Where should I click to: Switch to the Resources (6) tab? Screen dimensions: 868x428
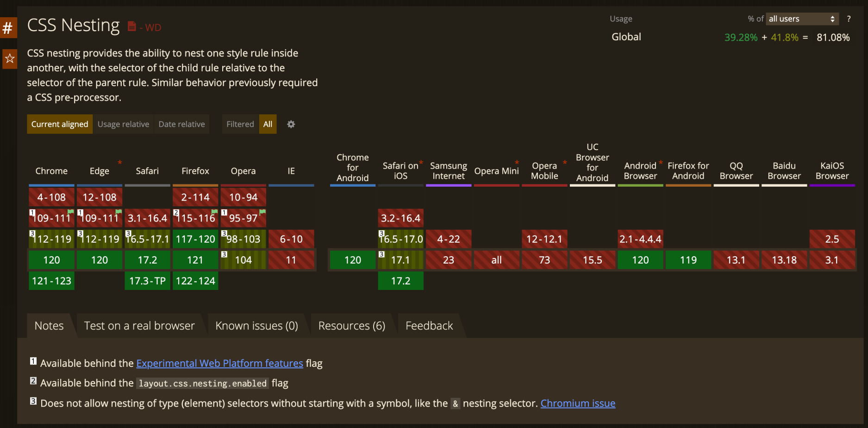[351, 326]
